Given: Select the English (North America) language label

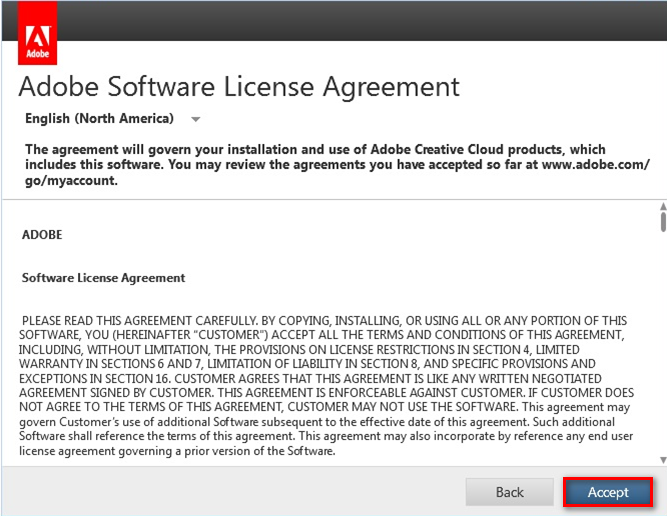Looking at the screenshot, I should tap(99, 119).
